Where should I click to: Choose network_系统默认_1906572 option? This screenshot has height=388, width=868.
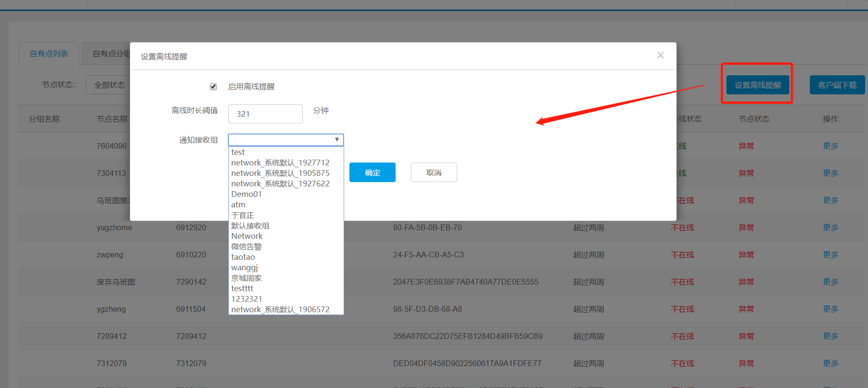(280, 310)
